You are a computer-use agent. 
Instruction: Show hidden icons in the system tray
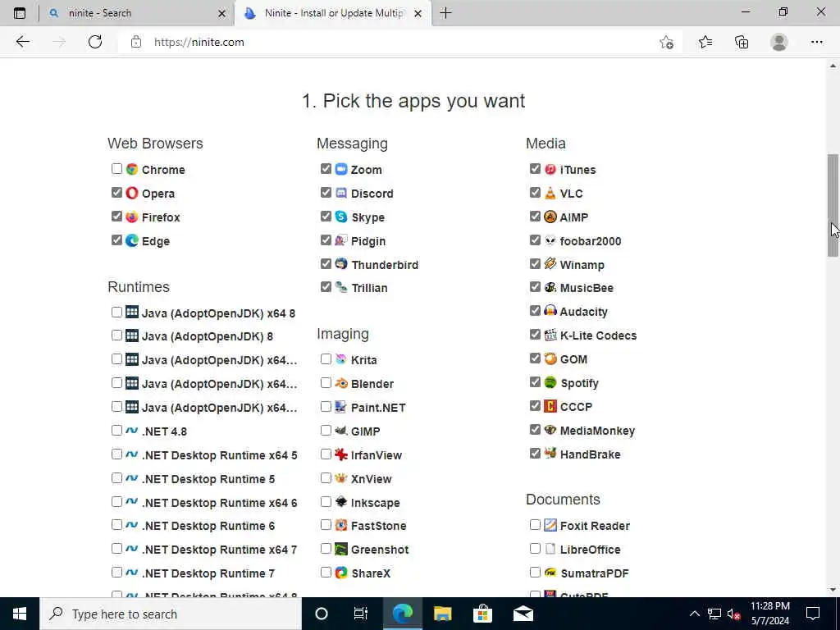coord(694,614)
